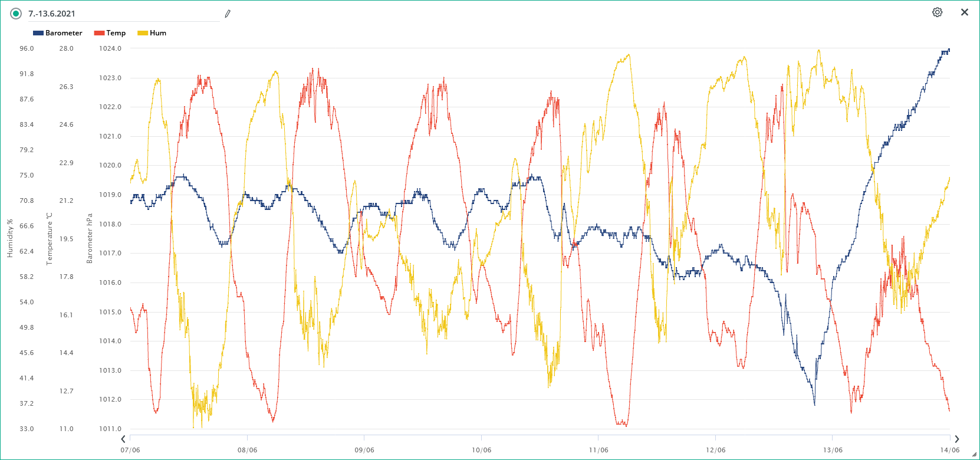Click the yellow Hum legend color swatch
The image size is (980, 460).
(x=142, y=33)
